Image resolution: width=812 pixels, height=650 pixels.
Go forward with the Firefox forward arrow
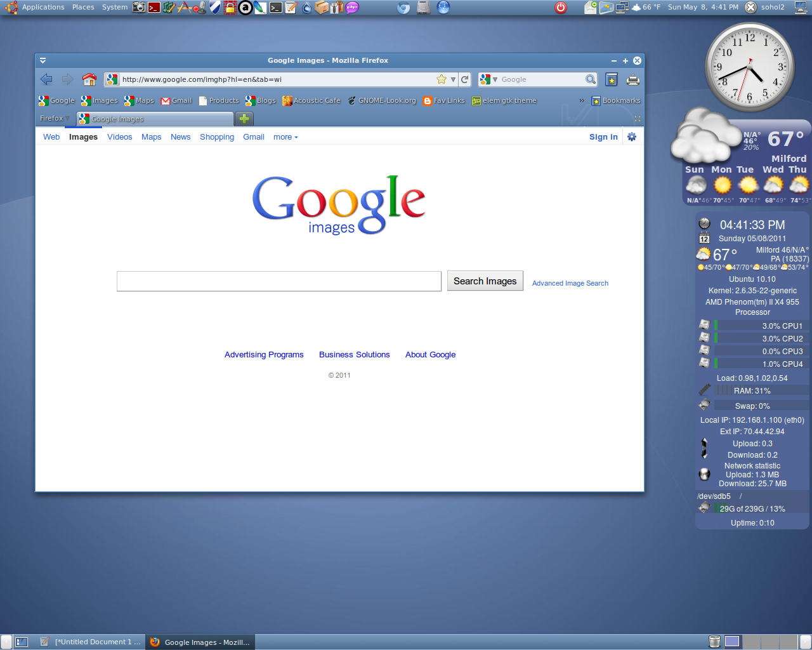[x=68, y=79]
